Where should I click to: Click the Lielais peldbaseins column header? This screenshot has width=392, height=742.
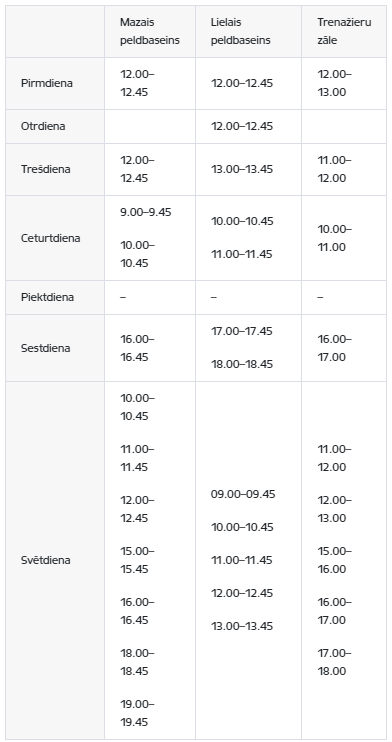point(241,31)
